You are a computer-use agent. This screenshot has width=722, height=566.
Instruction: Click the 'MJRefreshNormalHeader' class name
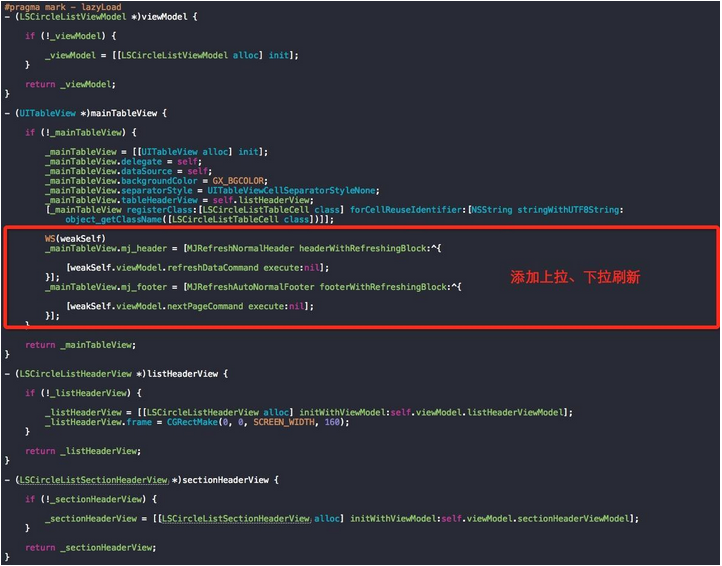click(x=240, y=249)
